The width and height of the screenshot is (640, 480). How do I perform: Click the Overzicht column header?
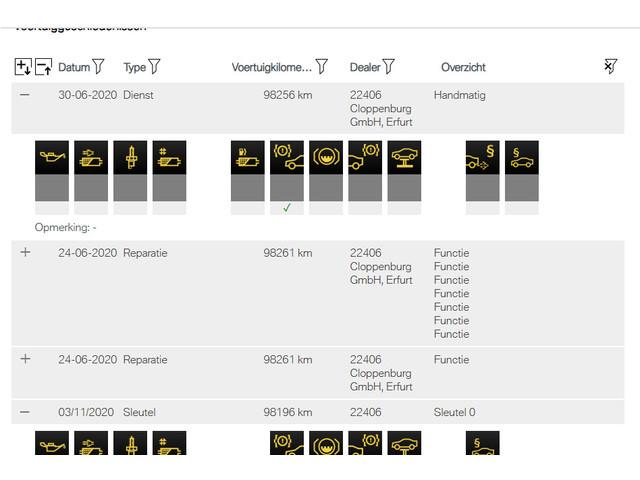[x=463, y=67]
